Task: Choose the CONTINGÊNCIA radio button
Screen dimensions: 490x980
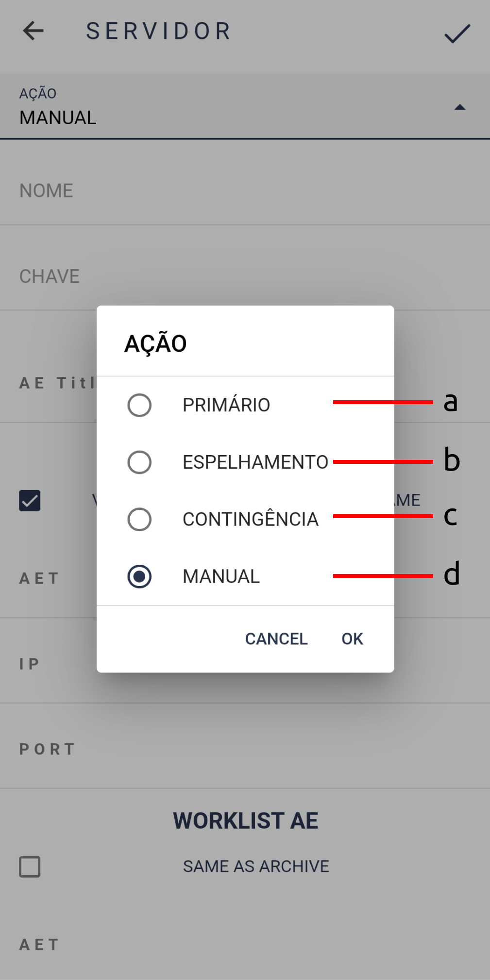Action: [139, 520]
